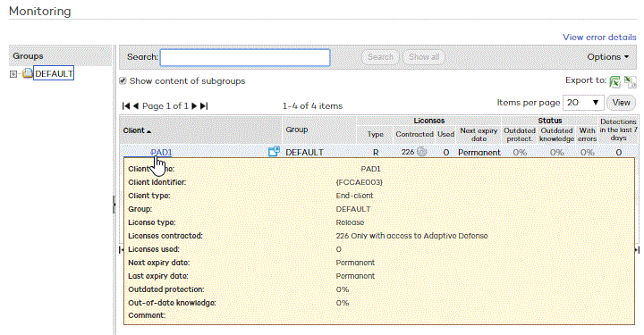Click the View button
The image size is (644, 335).
[x=621, y=103]
